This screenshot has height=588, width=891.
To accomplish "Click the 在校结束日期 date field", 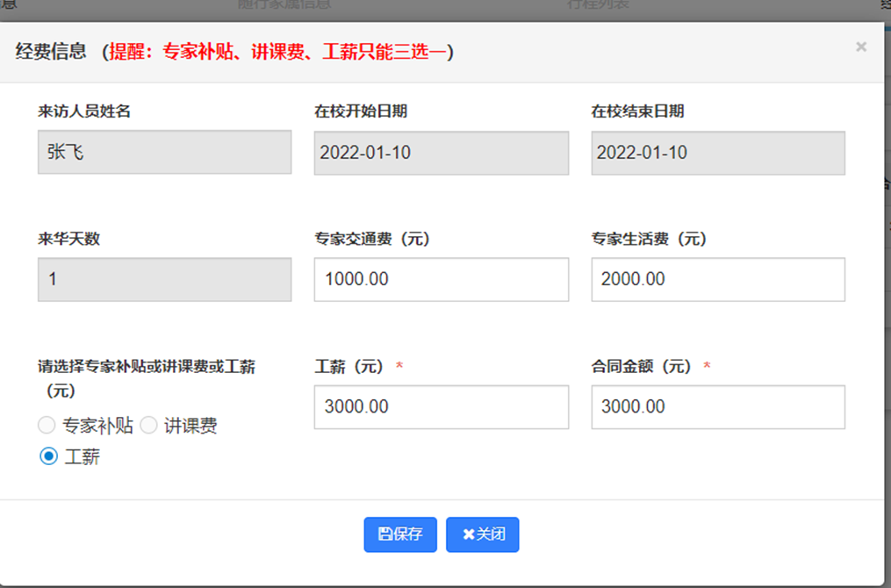I will click(x=717, y=153).
